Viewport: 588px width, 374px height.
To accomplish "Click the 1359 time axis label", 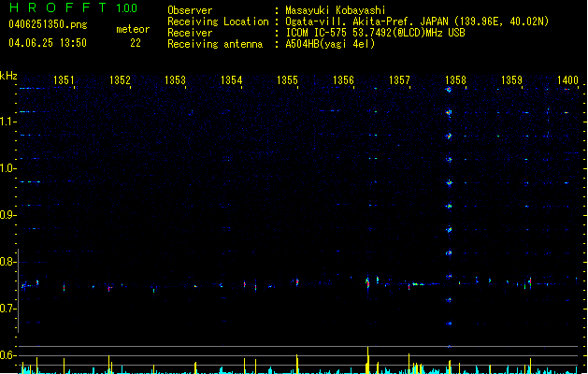I will click(x=511, y=80).
